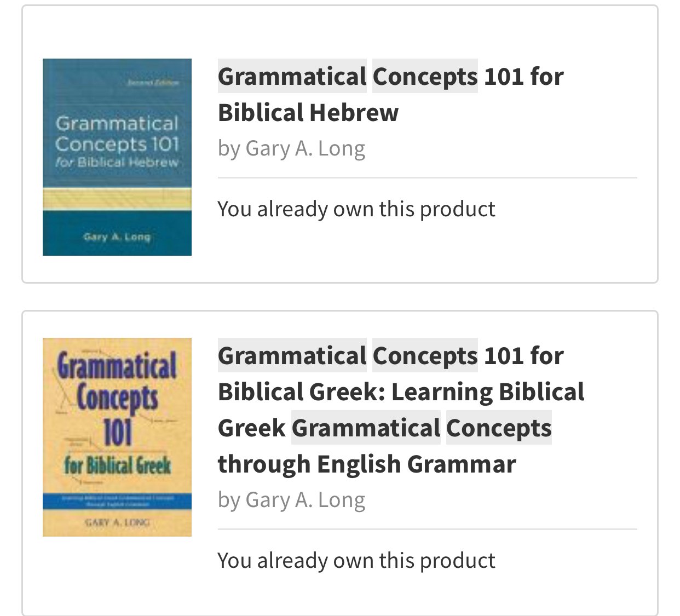
Task: Open the Biblical Greek: Learning Biblical title link
Action: (401, 392)
